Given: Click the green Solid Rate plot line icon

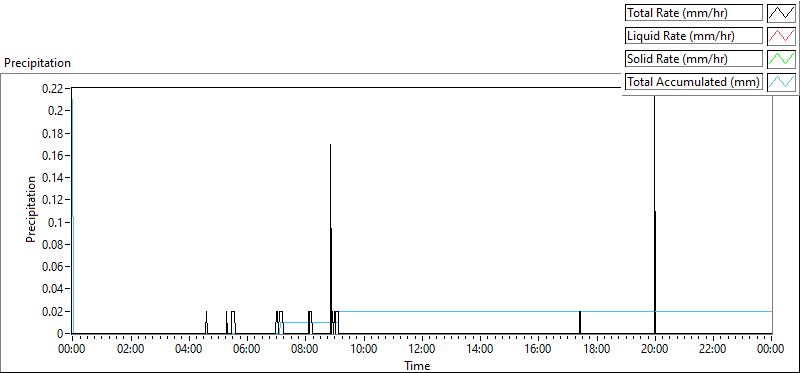Looking at the screenshot, I should tap(781, 59).
